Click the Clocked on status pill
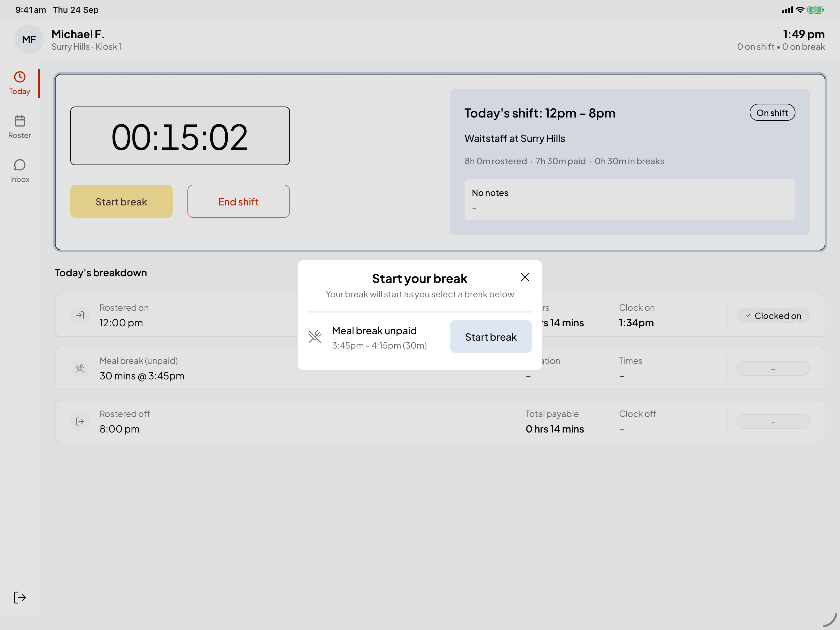840x630 pixels. [x=773, y=316]
